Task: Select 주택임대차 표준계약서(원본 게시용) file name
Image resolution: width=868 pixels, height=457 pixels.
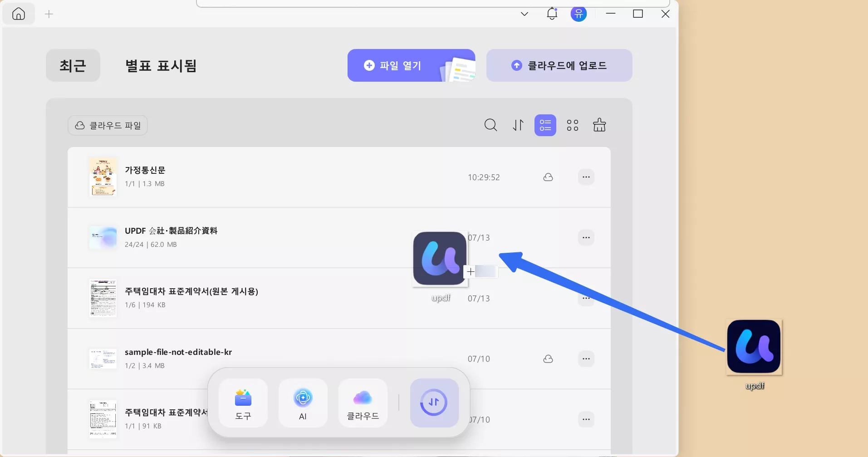Action: pyautogui.click(x=191, y=291)
